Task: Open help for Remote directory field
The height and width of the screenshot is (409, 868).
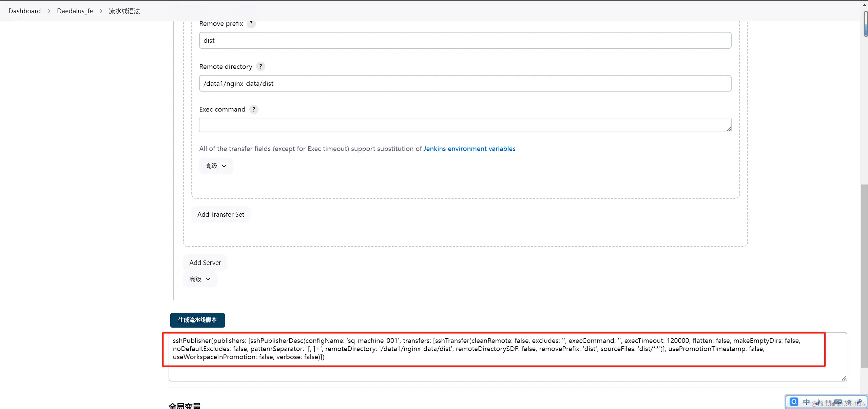Action: [x=261, y=66]
